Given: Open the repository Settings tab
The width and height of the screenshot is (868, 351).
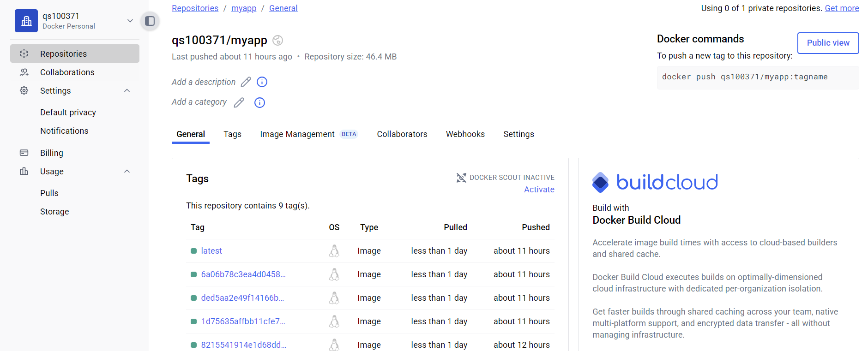Looking at the screenshot, I should [x=518, y=134].
